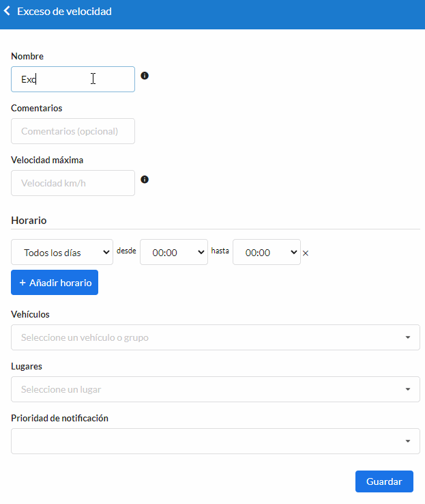Screen dimensions: 425x504
Task: Expand the Lugares list using its arrow
Action: (x=408, y=389)
